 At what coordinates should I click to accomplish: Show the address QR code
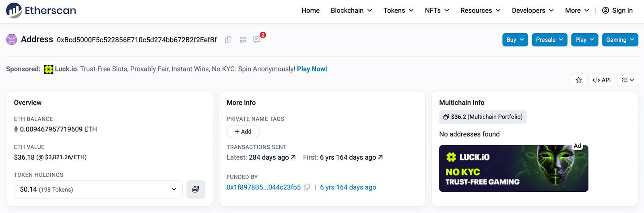click(243, 40)
